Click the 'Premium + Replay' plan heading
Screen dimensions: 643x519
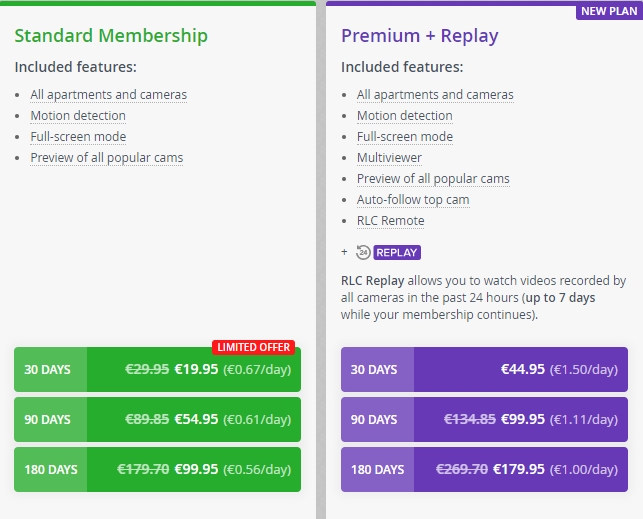419,36
